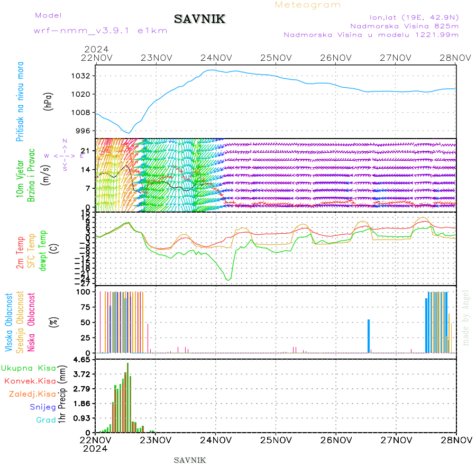
Task: Click the 2024 year label above the top axis
Action: point(96,49)
